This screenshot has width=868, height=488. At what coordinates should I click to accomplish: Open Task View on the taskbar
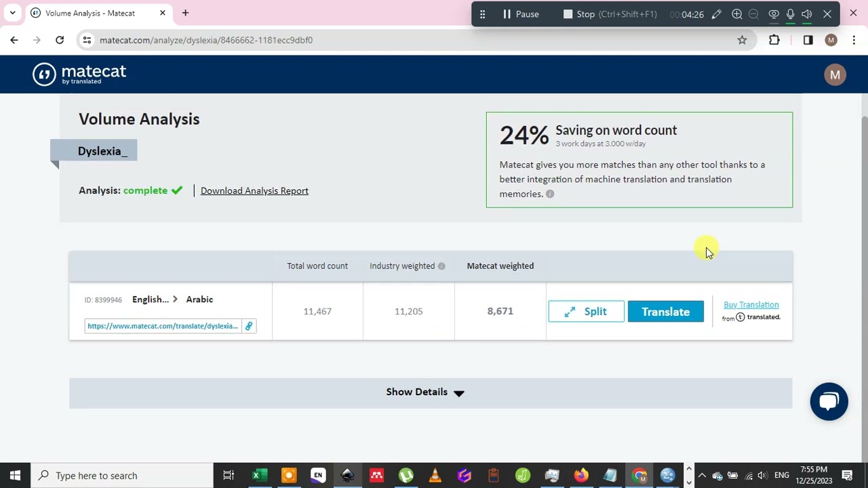(x=229, y=475)
